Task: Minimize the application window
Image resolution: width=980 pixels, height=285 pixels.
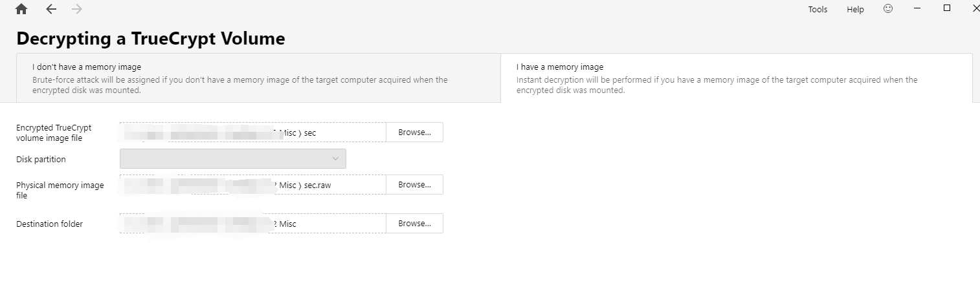Action: coord(917,8)
